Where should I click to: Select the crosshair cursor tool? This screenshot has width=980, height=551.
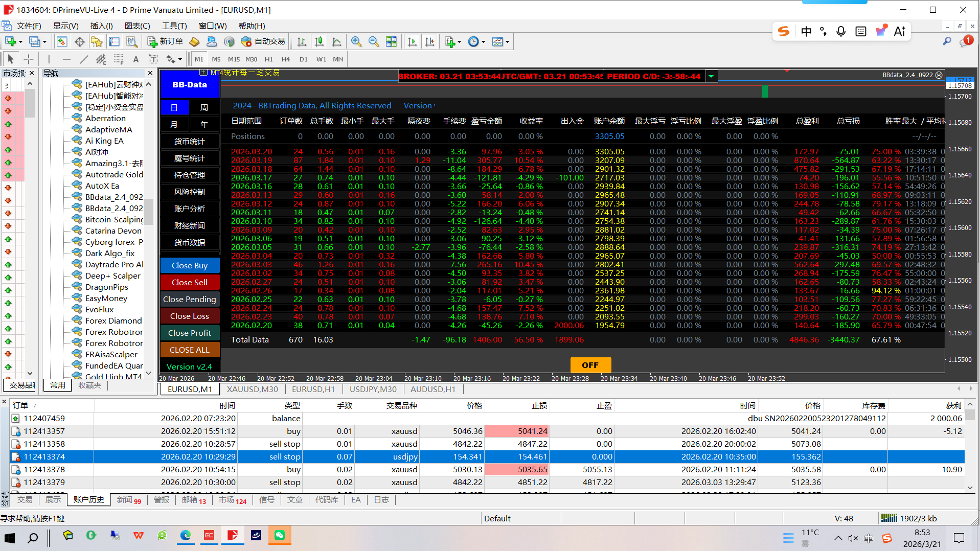pyautogui.click(x=29, y=59)
